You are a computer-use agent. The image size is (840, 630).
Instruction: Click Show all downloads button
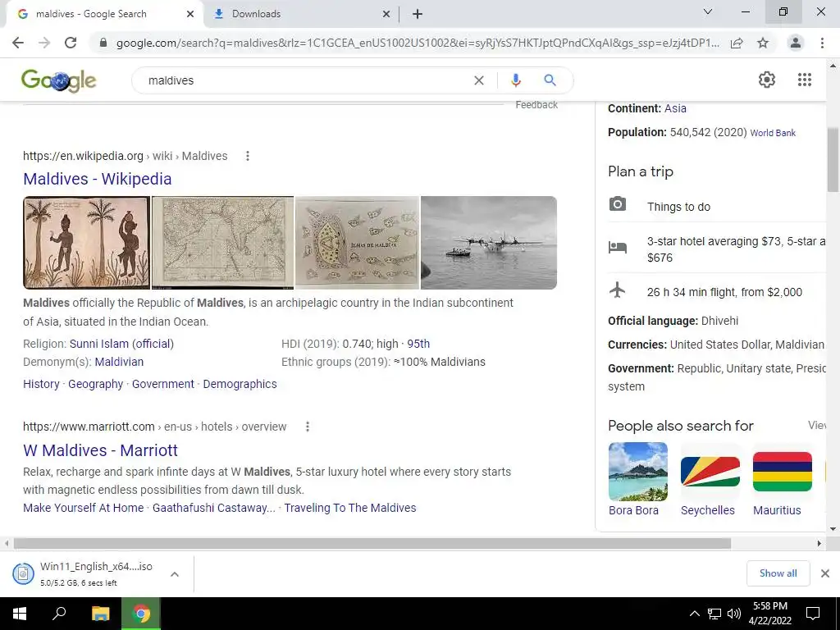tap(778, 573)
